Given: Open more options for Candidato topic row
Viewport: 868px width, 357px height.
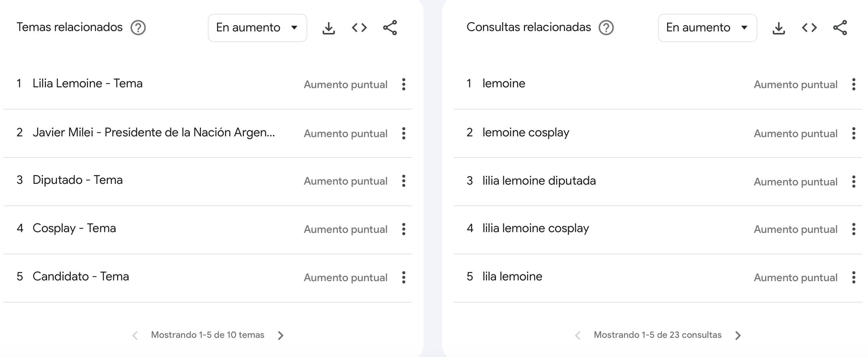Looking at the screenshot, I should (x=403, y=277).
